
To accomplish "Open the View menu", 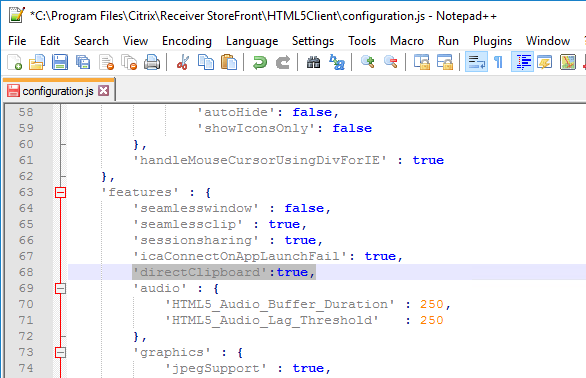I will [135, 41].
